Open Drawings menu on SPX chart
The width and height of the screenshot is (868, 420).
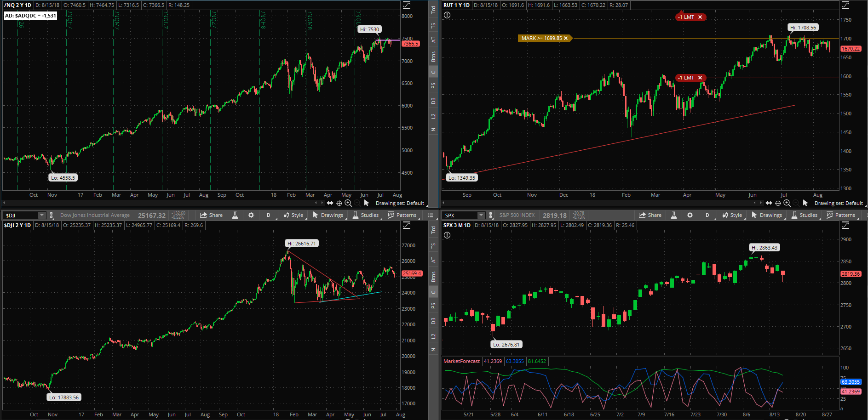pos(767,215)
